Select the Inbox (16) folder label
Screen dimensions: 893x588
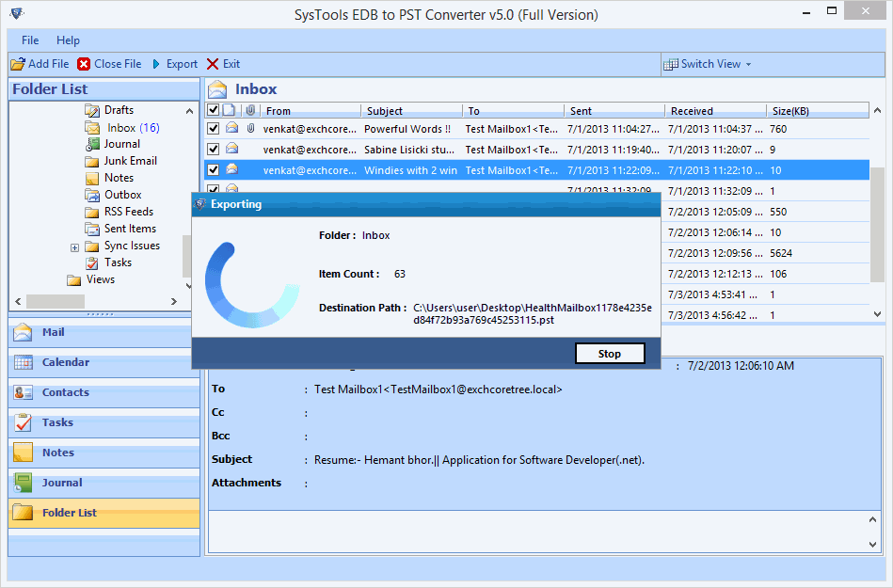134,128
